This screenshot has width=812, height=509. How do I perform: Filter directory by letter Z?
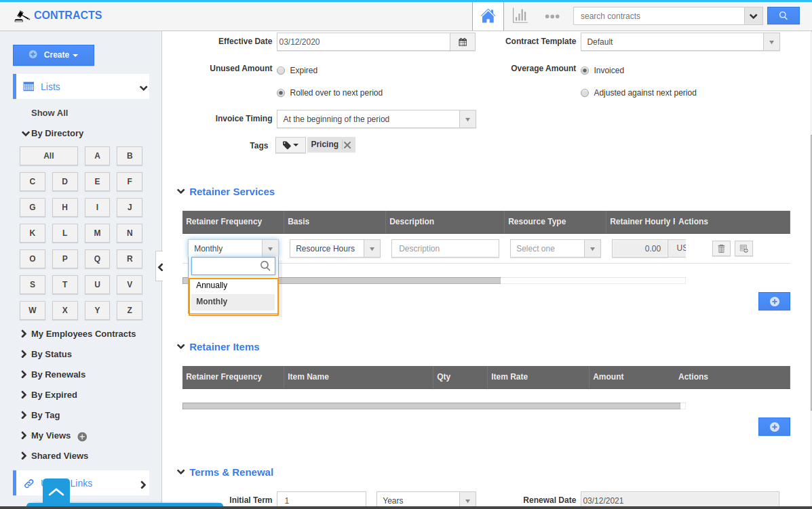pos(130,310)
